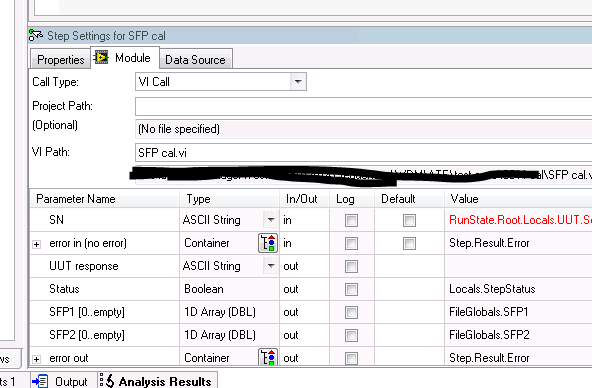The height and width of the screenshot is (388, 592).
Task: Select the Status parameter name
Action: click(64, 289)
